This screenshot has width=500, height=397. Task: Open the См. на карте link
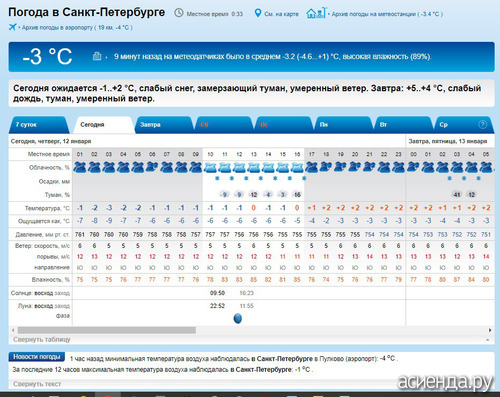(281, 14)
